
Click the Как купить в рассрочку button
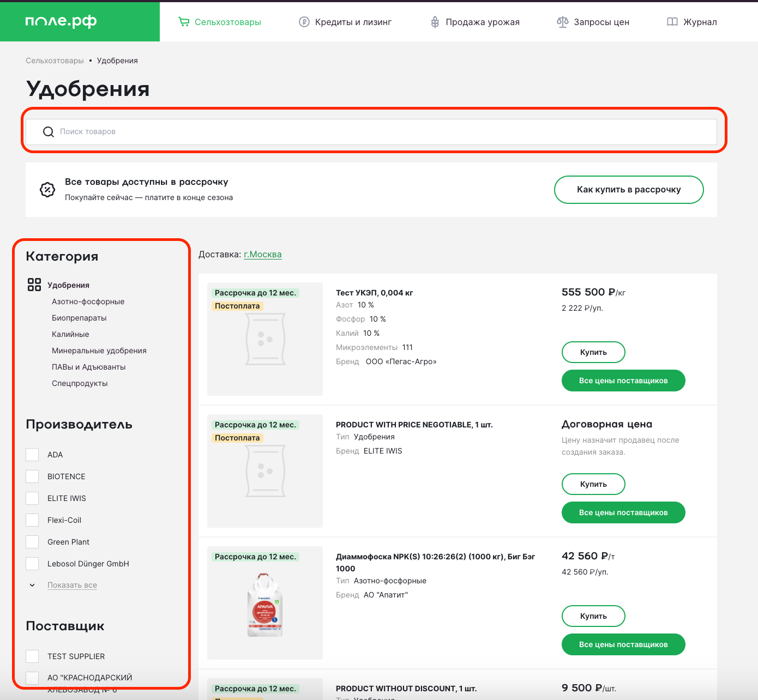point(629,190)
